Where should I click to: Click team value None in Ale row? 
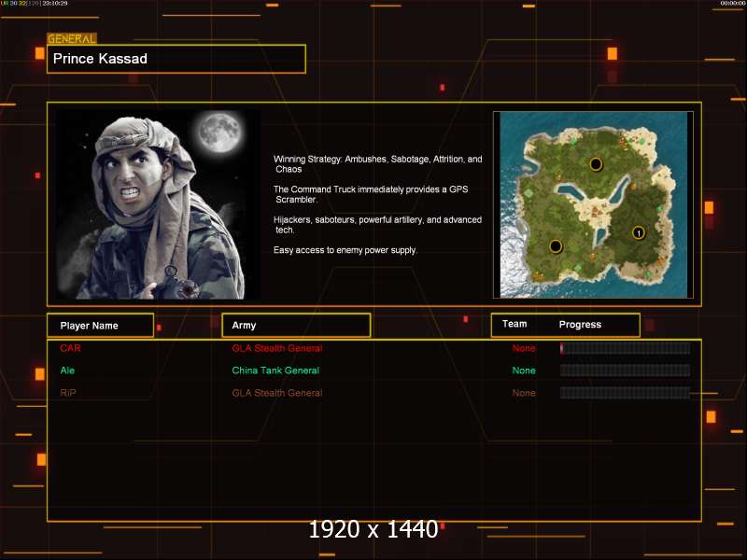pyautogui.click(x=524, y=371)
